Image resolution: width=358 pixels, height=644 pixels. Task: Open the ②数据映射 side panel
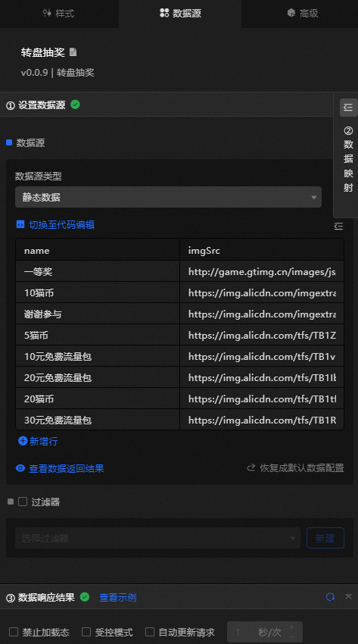[348, 159]
